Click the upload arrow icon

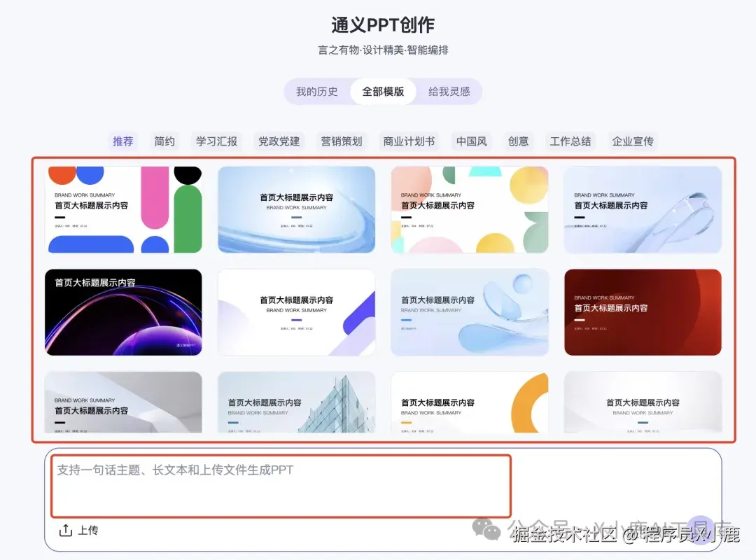point(66,531)
